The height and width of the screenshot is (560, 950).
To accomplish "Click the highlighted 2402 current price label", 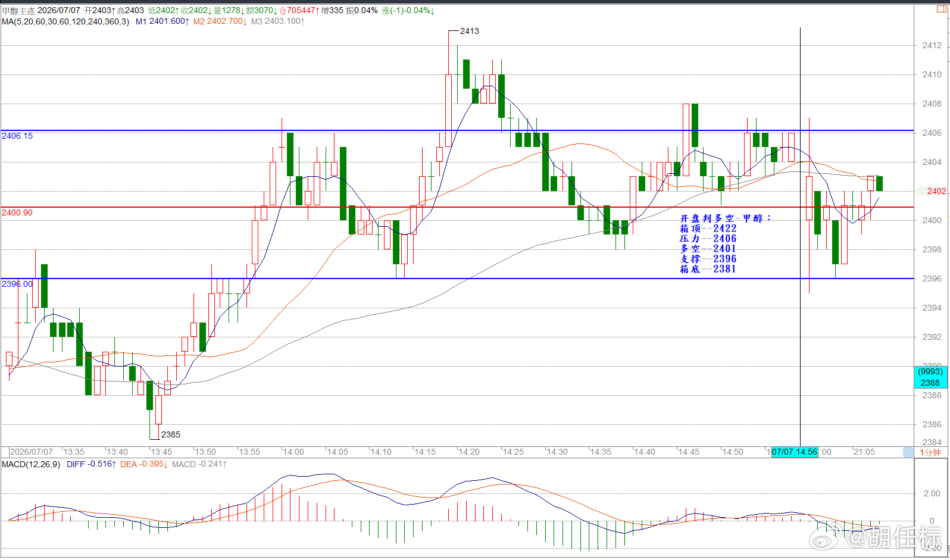I will pyautogui.click(x=936, y=191).
